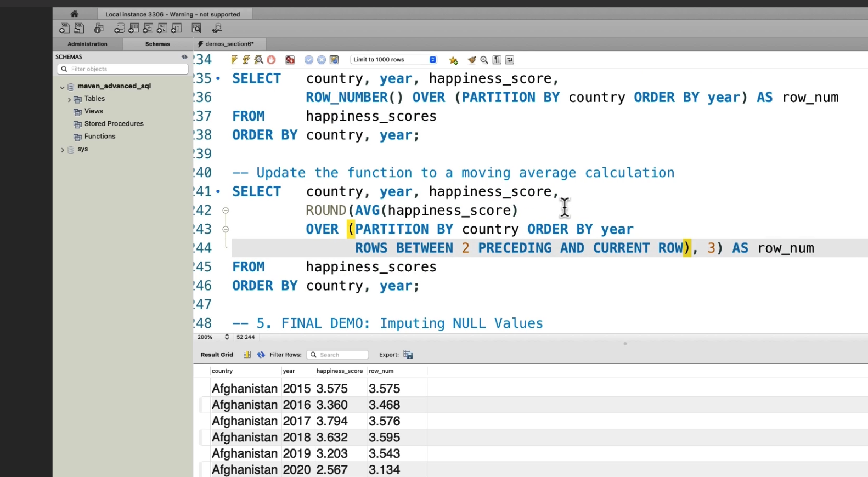Viewport: 868px width, 477px height.
Task: Rollback transaction with X icon
Action: pyautogui.click(x=322, y=60)
